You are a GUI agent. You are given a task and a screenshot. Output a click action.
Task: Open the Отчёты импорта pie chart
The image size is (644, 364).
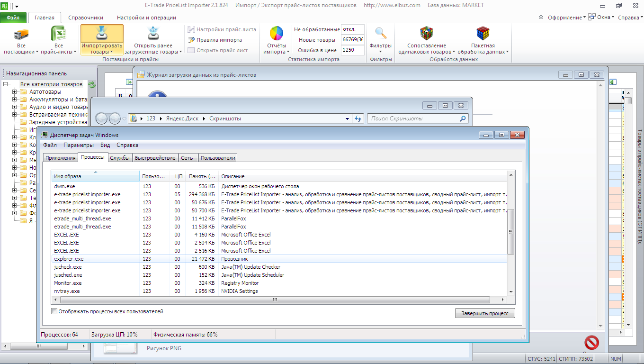click(277, 34)
